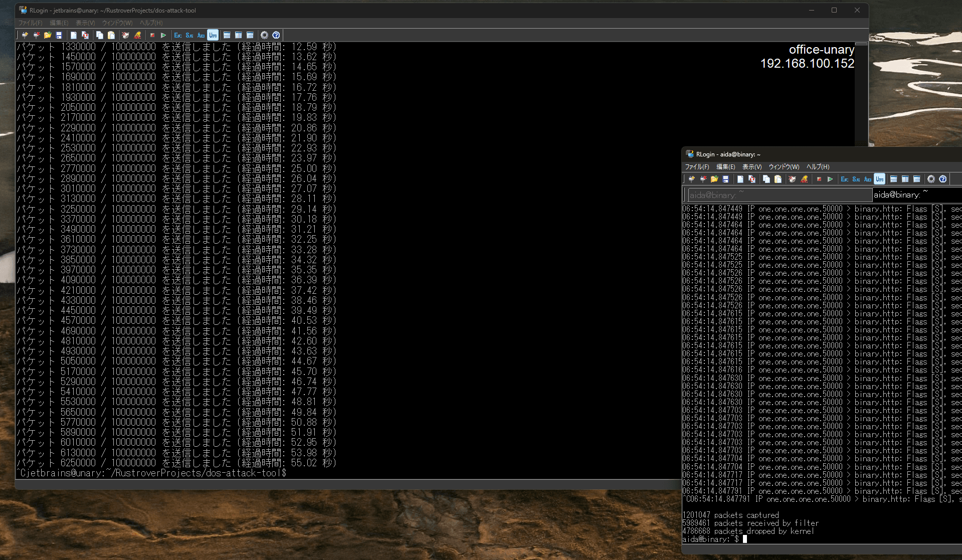Toggle ASCII encoding in aida@binary window
This screenshot has height=560, width=962.
(868, 179)
